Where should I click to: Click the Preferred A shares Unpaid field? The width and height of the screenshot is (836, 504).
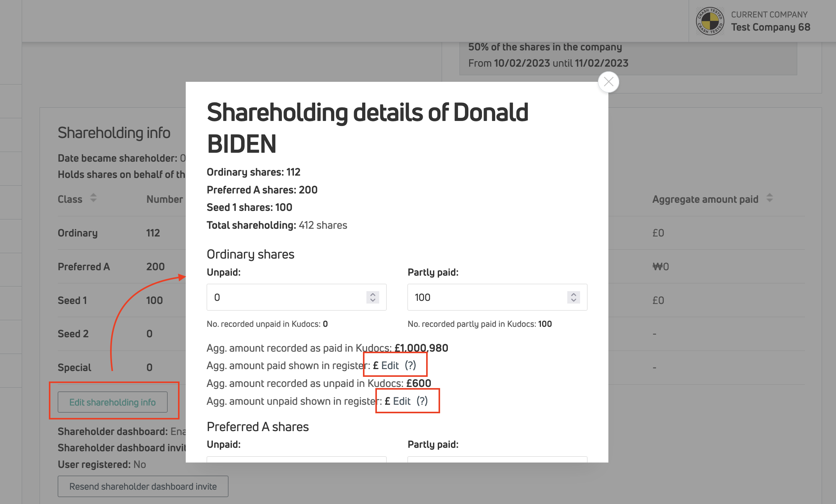click(x=296, y=459)
